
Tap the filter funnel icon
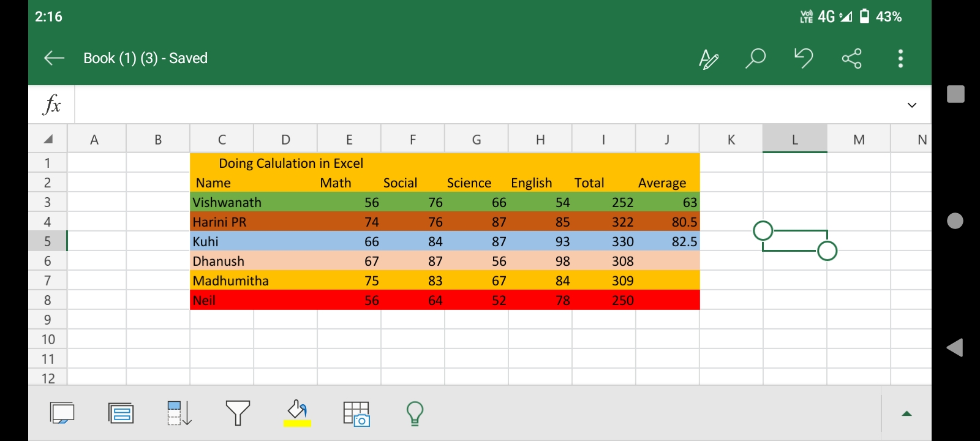click(x=238, y=413)
